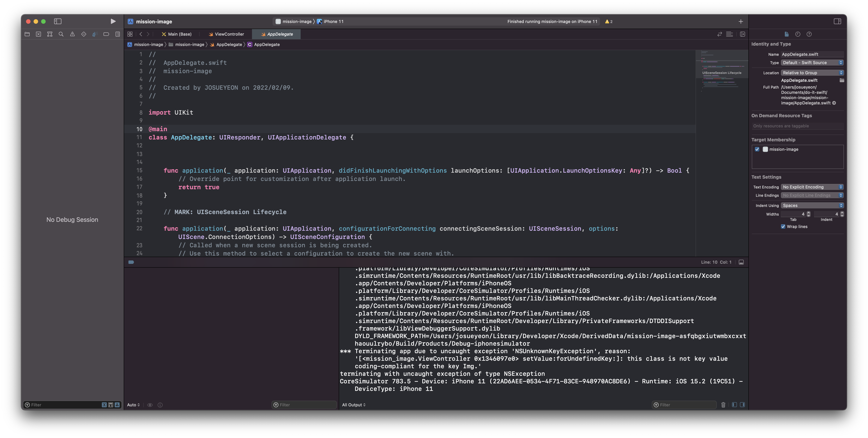Viewport: 868px width, 438px height.
Task: Click the warnings count badge
Action: click(608, 21)
